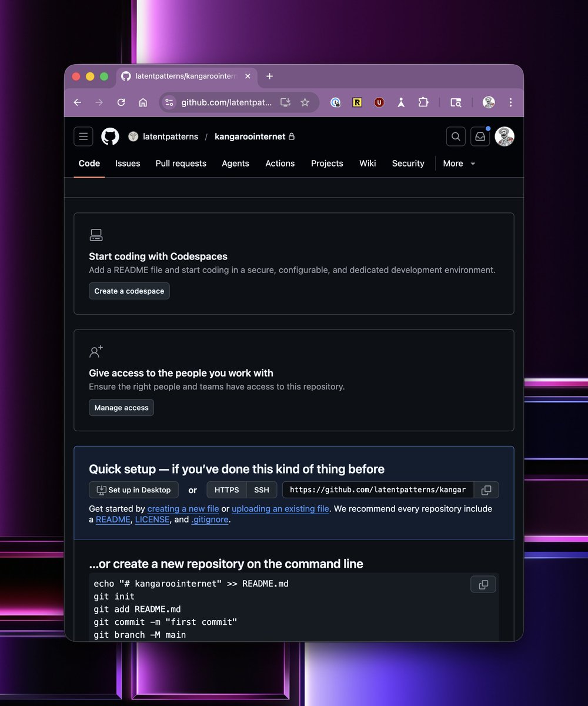588x706 pixels.
Task: Click the repository clone URL field
Action: click(x=379, y=490)
